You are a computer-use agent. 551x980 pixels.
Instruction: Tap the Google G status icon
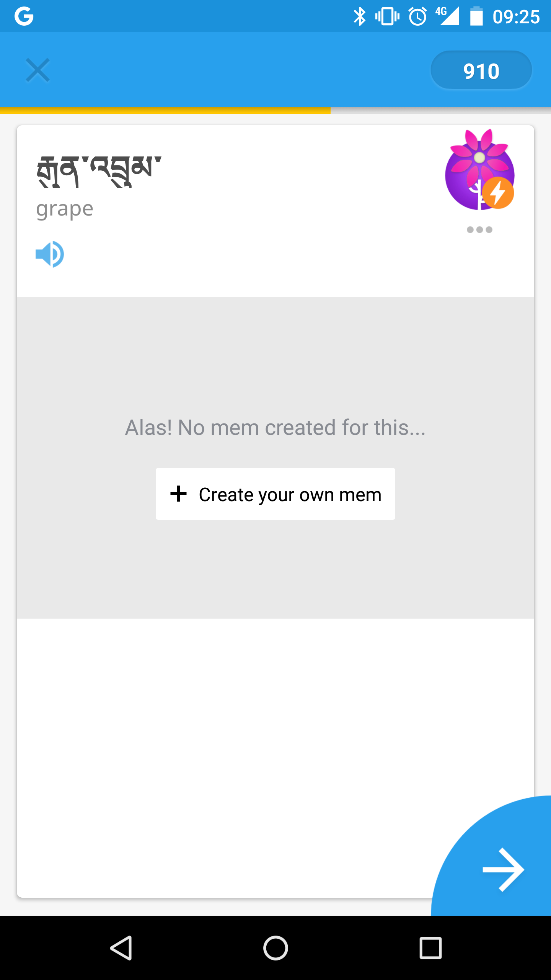coord(24,16)
